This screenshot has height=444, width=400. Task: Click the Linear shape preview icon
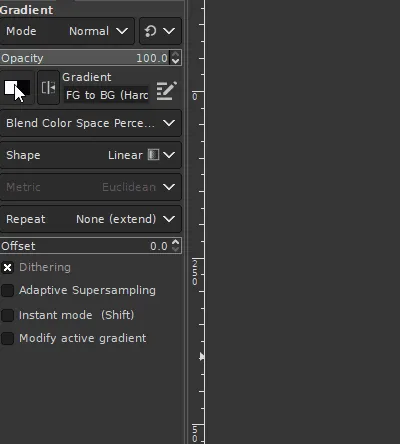coord(153,155)
